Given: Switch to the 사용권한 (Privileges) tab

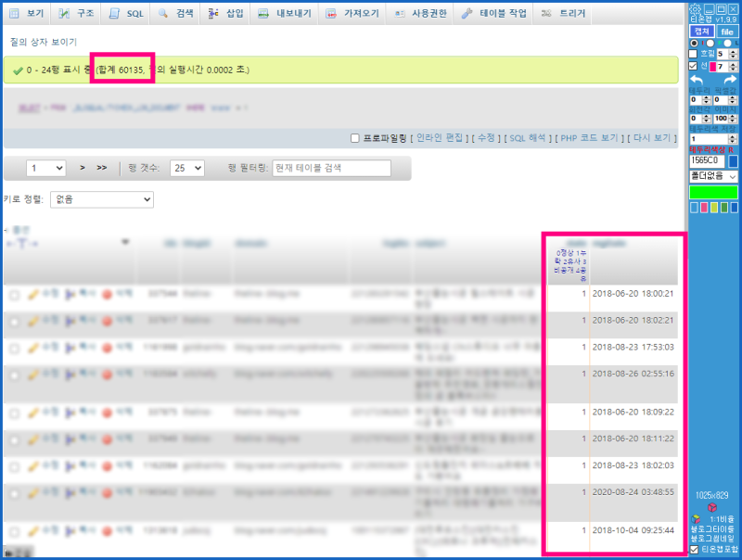Looking at the screenshot, I should (x=420, y=13).
